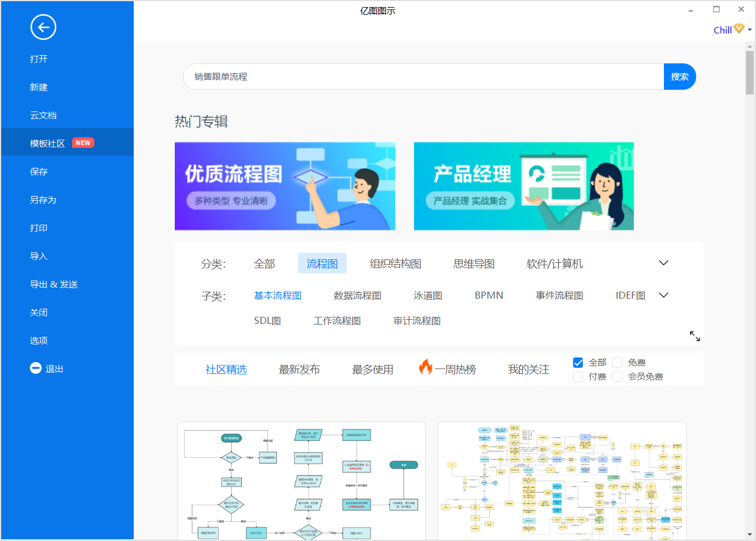The image size is (756, 541).
Task: Switch to the 我的关注 tab
Action: [528, 369]
